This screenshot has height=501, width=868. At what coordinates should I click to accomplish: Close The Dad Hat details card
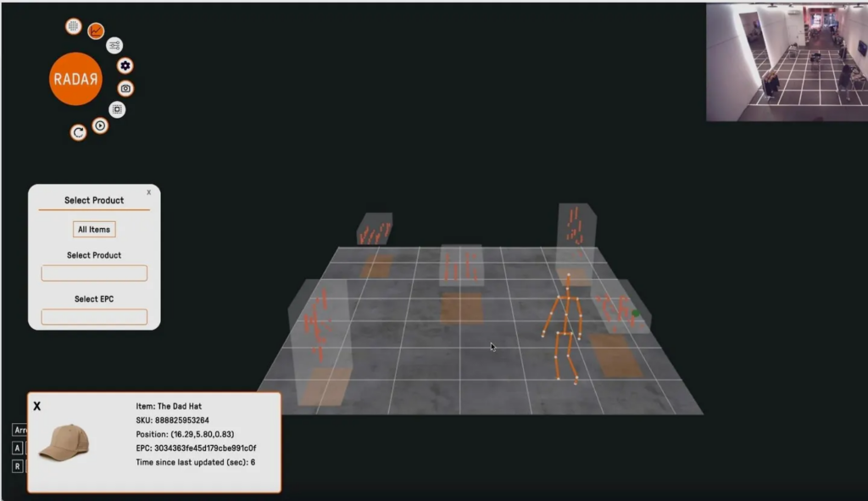tap(37, 406)
